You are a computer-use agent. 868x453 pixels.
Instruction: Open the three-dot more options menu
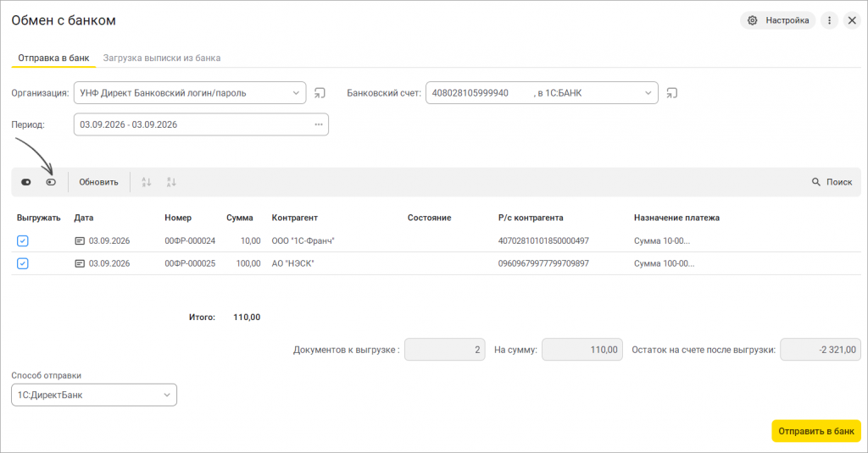point(829,20)
